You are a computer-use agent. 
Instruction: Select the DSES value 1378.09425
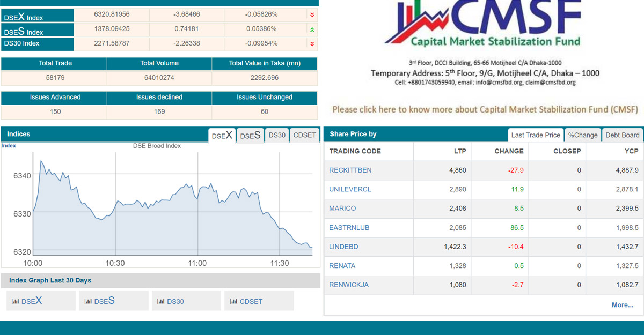(x=112, y=29)
